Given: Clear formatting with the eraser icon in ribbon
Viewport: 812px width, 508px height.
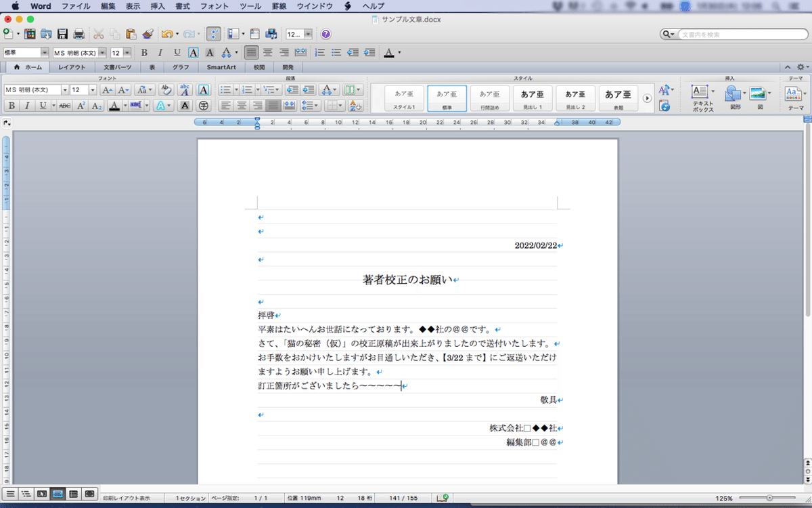Looking at the screenshot, I should (166, 89).
